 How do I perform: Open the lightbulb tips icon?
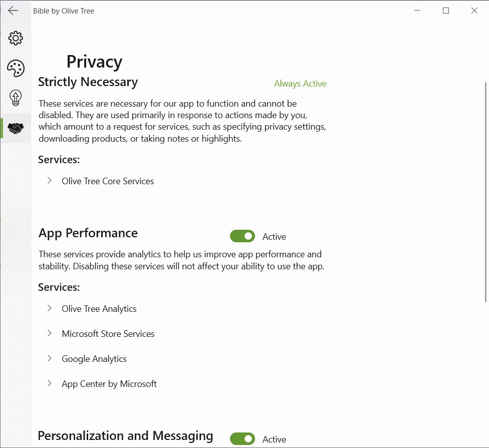pos(16,98)
